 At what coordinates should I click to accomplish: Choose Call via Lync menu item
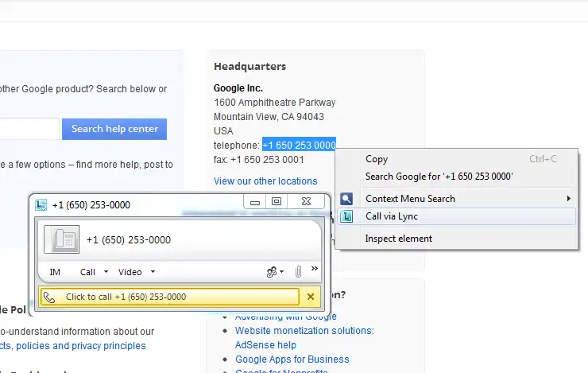tap(456, 216)
